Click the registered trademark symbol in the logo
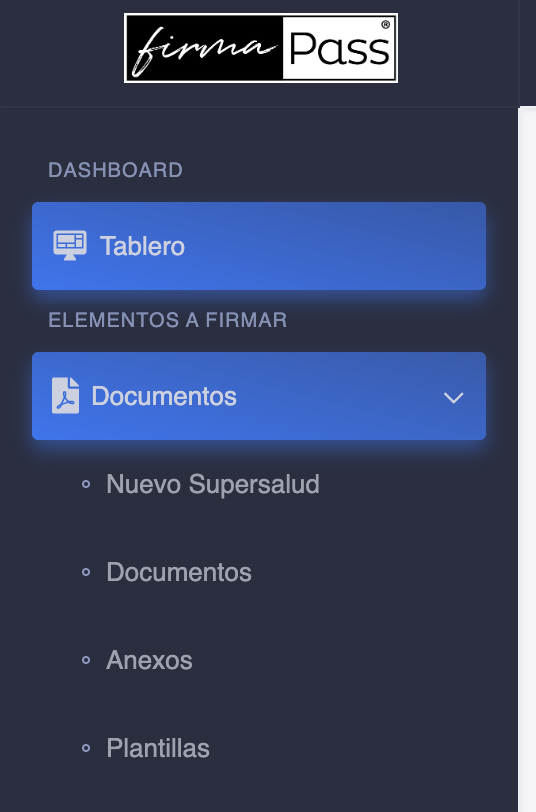536x812 pixels. click(x=385, y=24)
